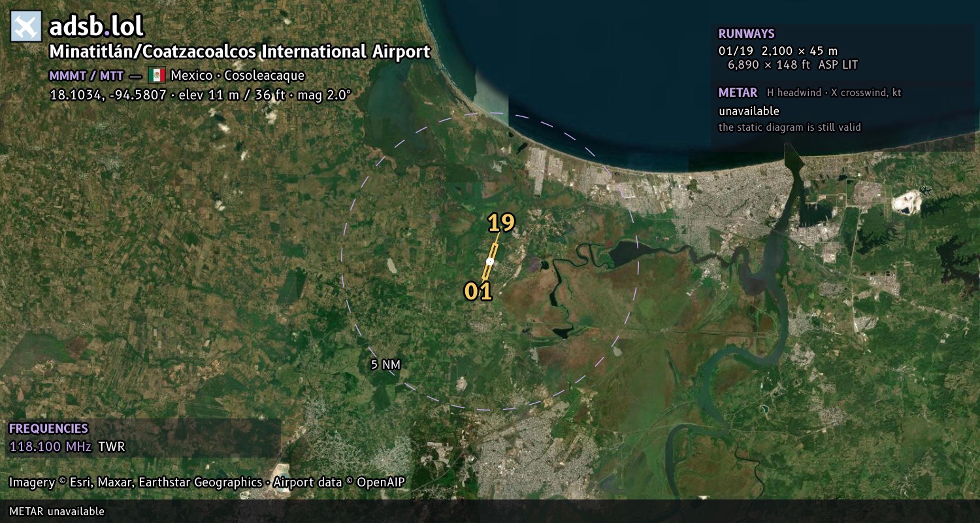Click runway end label 01

pyautogui.click(x=478, y=291)
